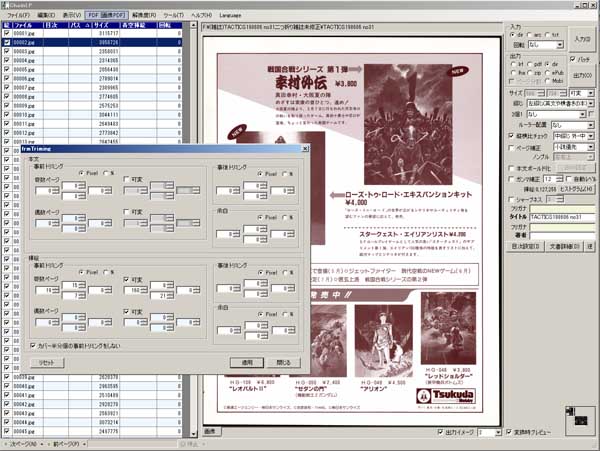Select zip as output format
600x451 pixels.
[530, 73]
